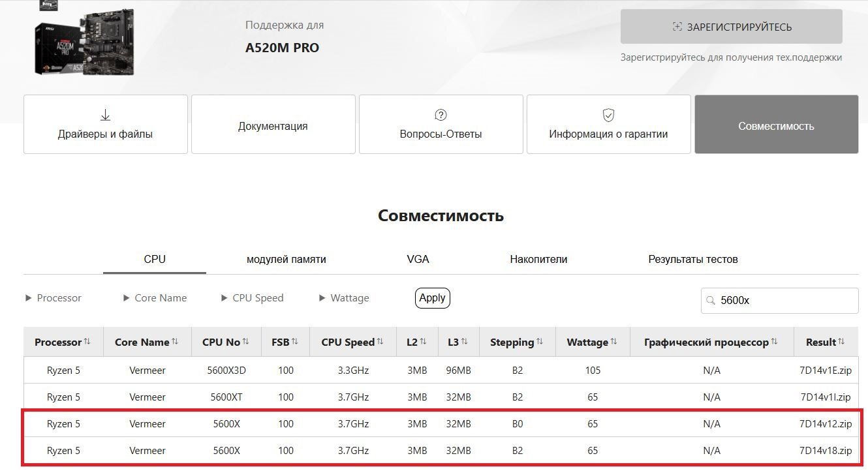Open Драйверы и файлы section
The width and height of the screenshot is (868, 471).
pyautogui.click(x=106, y=125)
